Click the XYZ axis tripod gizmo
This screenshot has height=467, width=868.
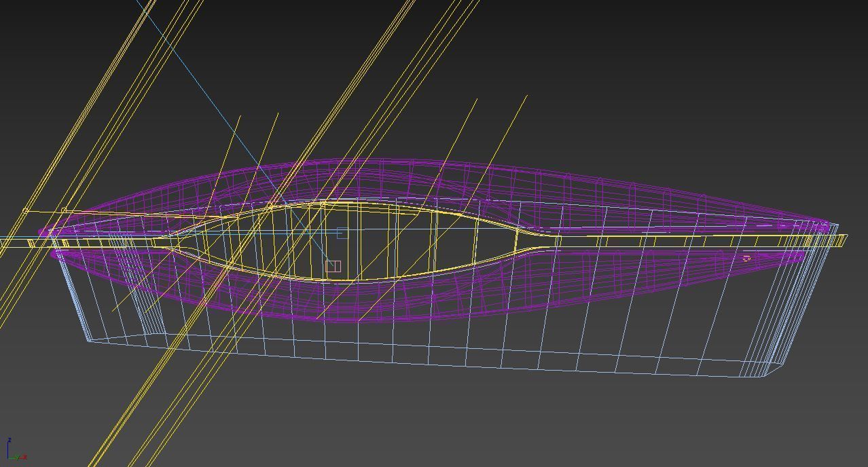[16, 449]
